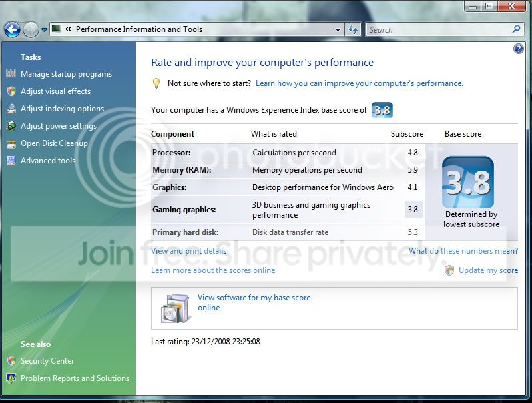Click the Advanced tools icon
The width and height of the screenshot is (532, 403).
tap(11, 161)
